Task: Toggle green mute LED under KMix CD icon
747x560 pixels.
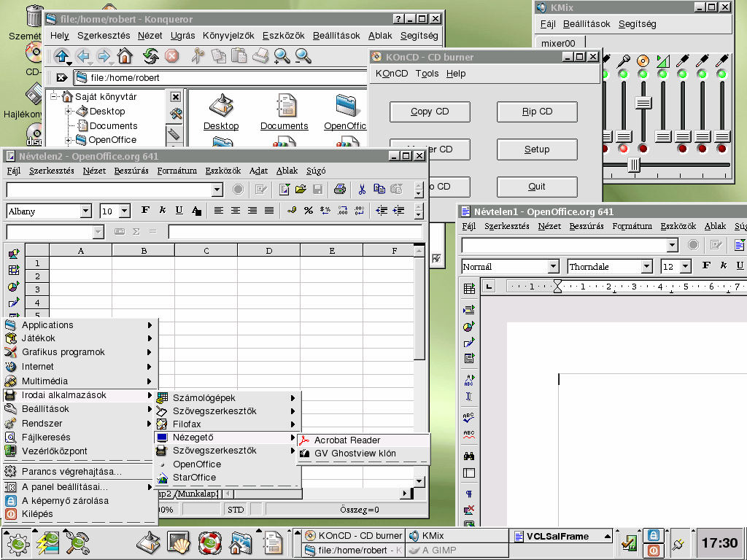Action: click(643, 74)
